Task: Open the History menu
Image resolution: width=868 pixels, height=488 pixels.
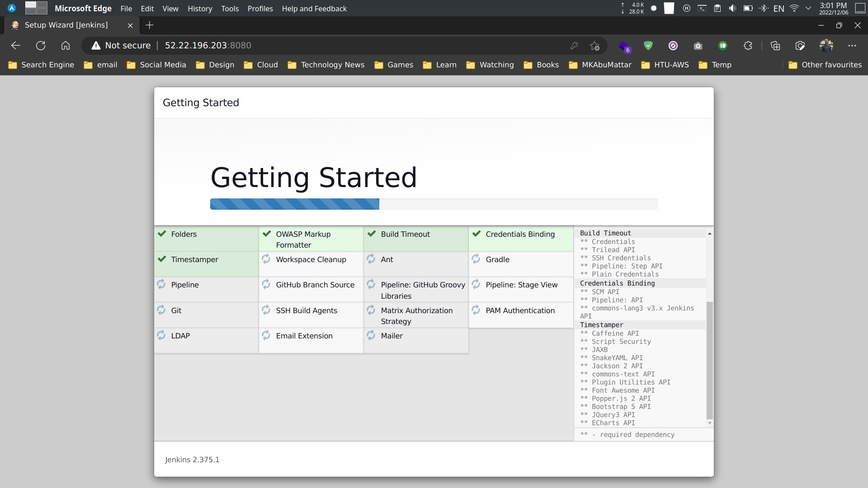Action: click(x=200, y=9)
